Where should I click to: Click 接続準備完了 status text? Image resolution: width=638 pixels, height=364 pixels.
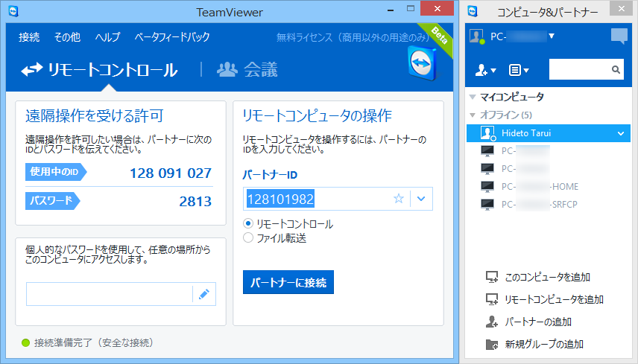pos(94,343)
